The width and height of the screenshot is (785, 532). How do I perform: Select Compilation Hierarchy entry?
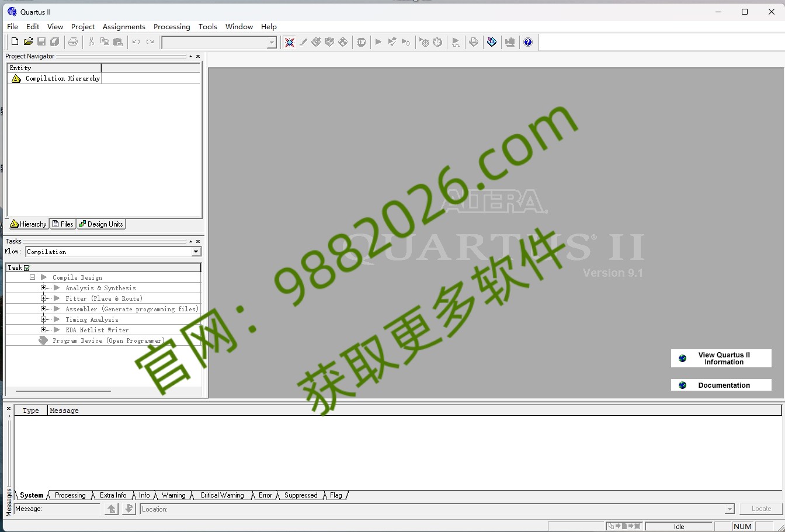tap(62, 78)
